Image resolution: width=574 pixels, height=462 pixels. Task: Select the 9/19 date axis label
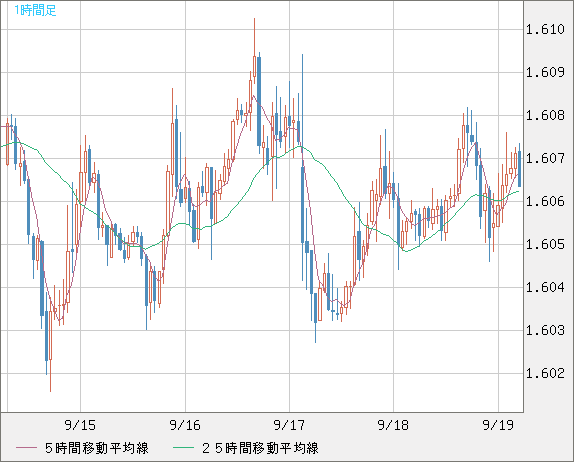(498, 425)
